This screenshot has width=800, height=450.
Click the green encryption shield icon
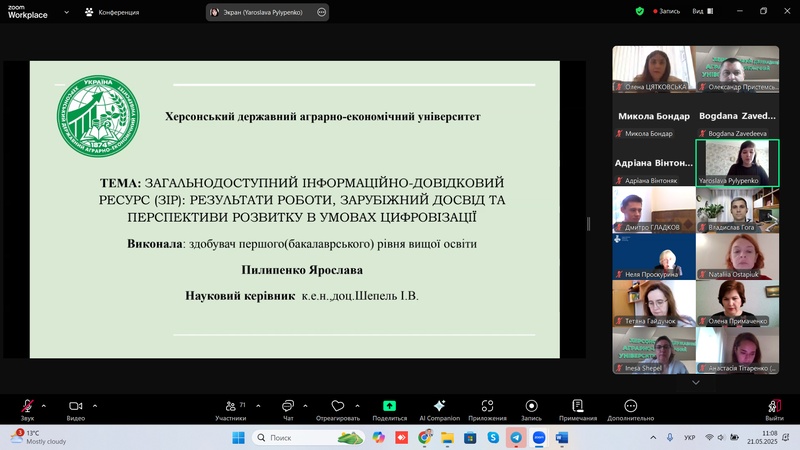(x=640, y=11)
